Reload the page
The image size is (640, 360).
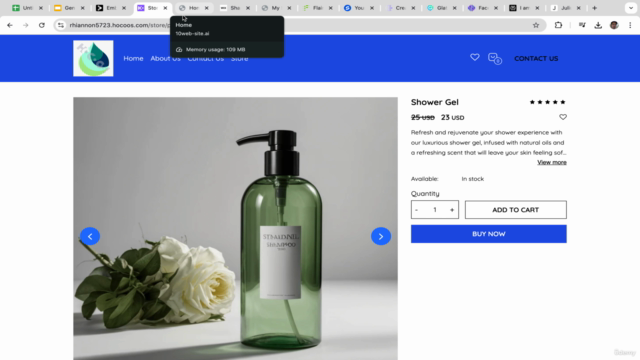pos(42,25)
